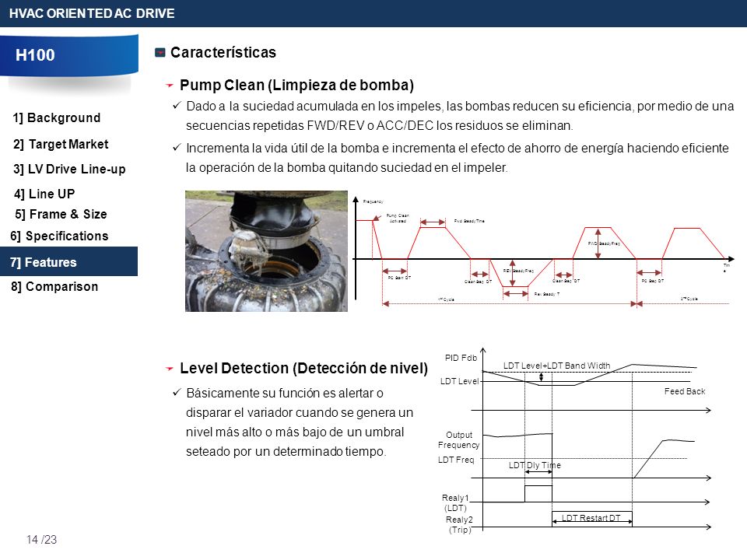Screen dimensions: 747x560
Task: Click the 'LDT Restart DT' interval box
Action: tap(592, 518)
